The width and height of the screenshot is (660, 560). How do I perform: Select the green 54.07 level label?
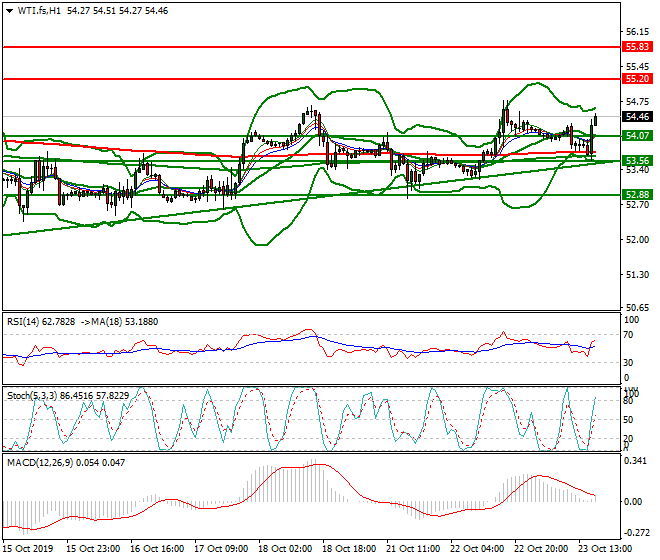(x=637, y=136)
